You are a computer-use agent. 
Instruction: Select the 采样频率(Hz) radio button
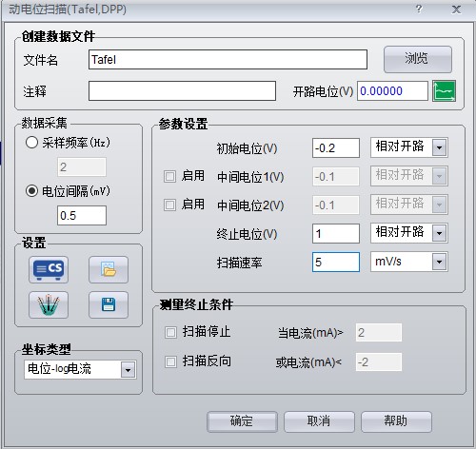pos(31,143)
